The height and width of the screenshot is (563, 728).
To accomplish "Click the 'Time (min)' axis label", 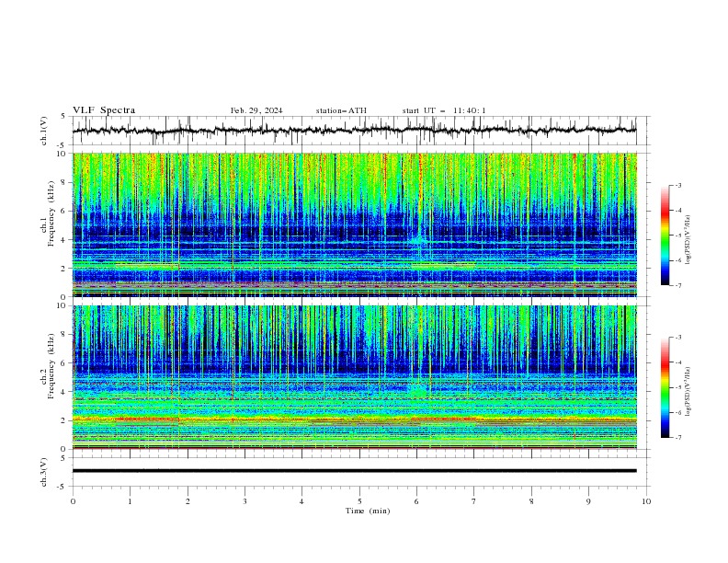I will (368, 511).
